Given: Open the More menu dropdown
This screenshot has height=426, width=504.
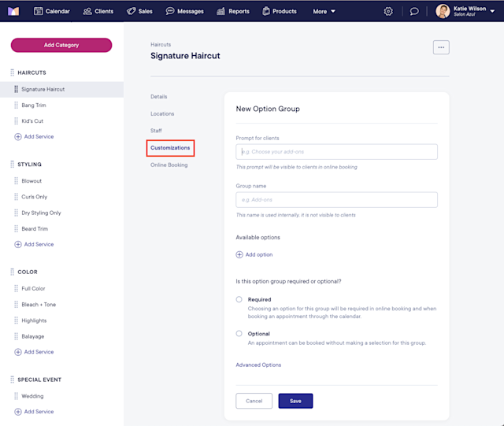Looking at the screenshot, I should tap(324, 11).
